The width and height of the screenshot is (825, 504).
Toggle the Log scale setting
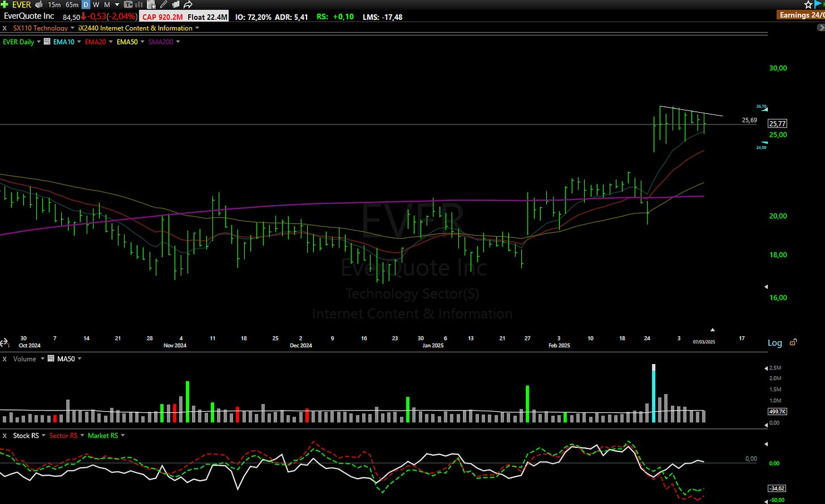pyautogui.click(x=775, y=343)
